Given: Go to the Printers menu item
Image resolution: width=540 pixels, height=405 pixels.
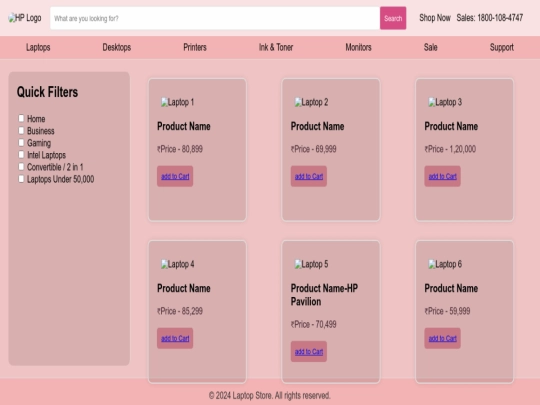Looking at the screenshot, I should tap(195, 47).
